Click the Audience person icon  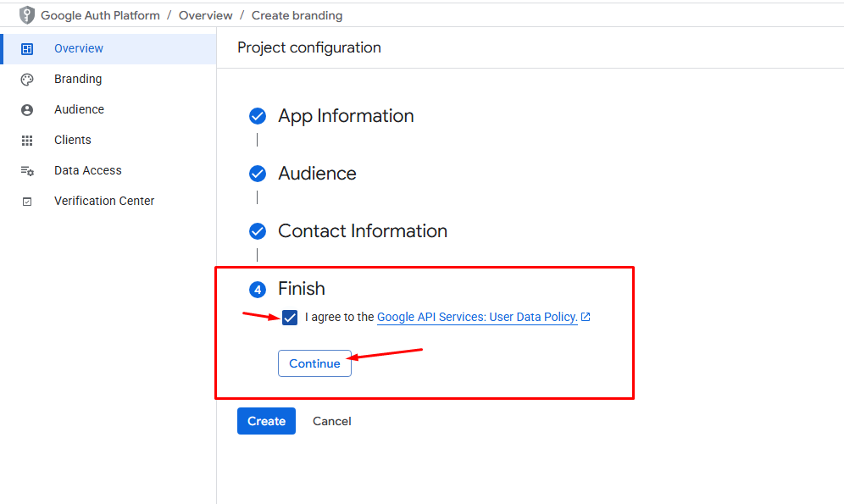tap(27, 110)
